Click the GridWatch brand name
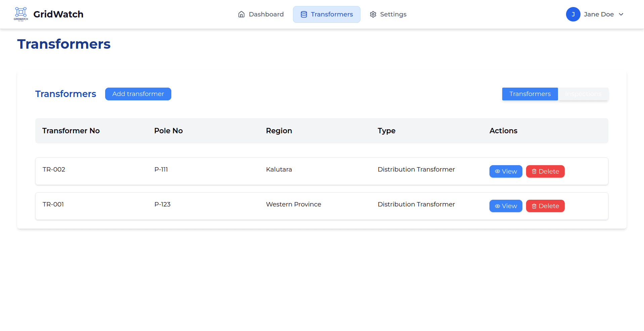Image resolution: width=644 pixels, height=331 pixels. pyautogui.click(x=58, y=14)
